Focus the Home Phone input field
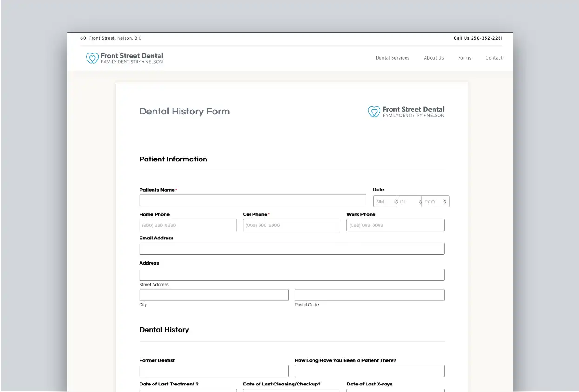 click(188, 225)
